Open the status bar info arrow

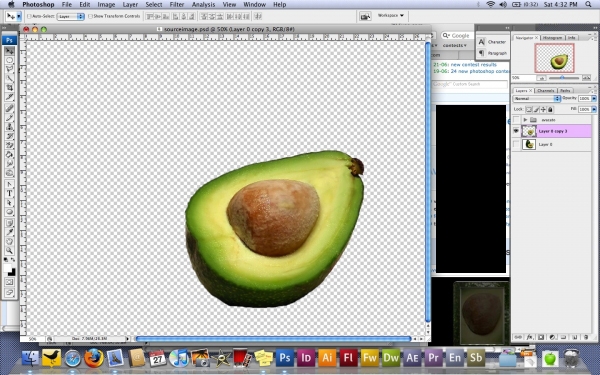(128, 339)
